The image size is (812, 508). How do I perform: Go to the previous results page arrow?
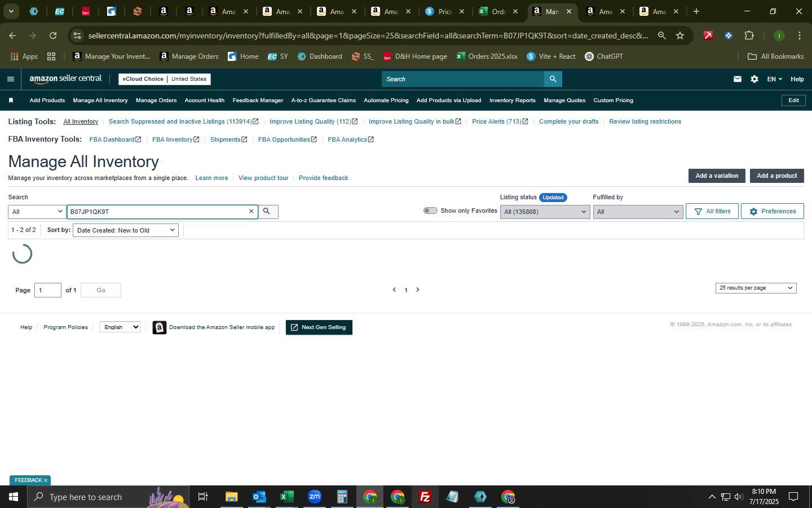tap(394, 290)
